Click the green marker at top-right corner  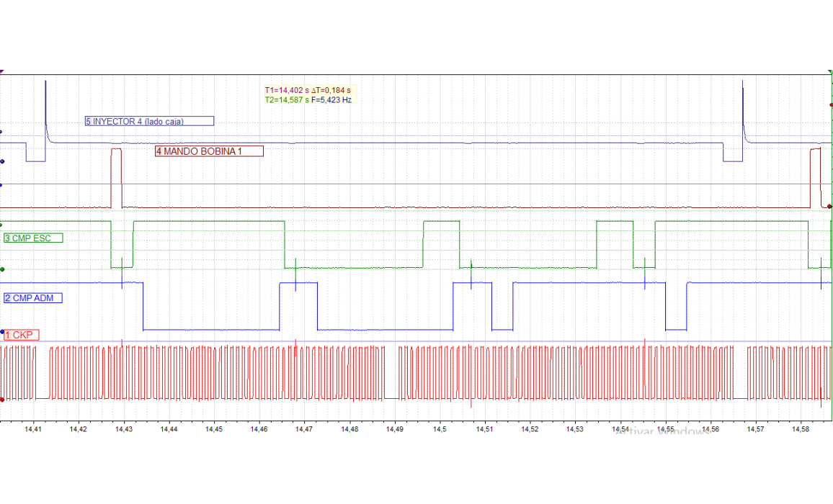830,73
